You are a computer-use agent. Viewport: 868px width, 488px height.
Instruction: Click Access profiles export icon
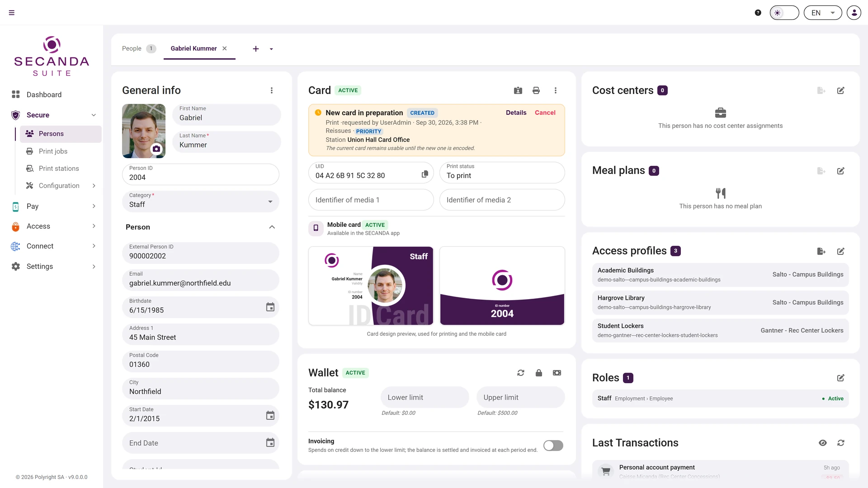click(821, 251)
